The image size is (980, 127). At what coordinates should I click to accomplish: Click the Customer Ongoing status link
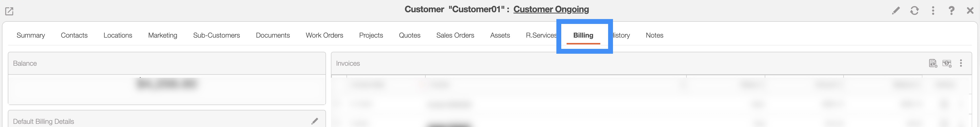(x=551, y=9)
